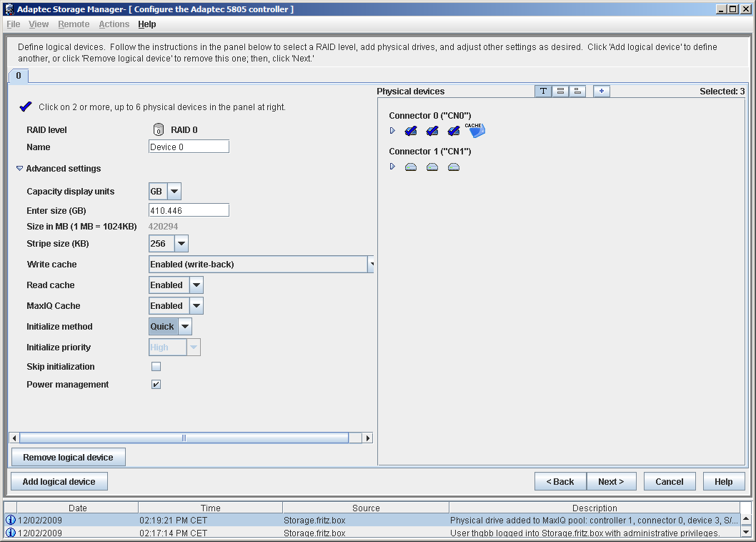Image resolution: width=756 pixels, height=542 pixels.
Task: Expand Connector 1 device list
Action: pos(392,167)
